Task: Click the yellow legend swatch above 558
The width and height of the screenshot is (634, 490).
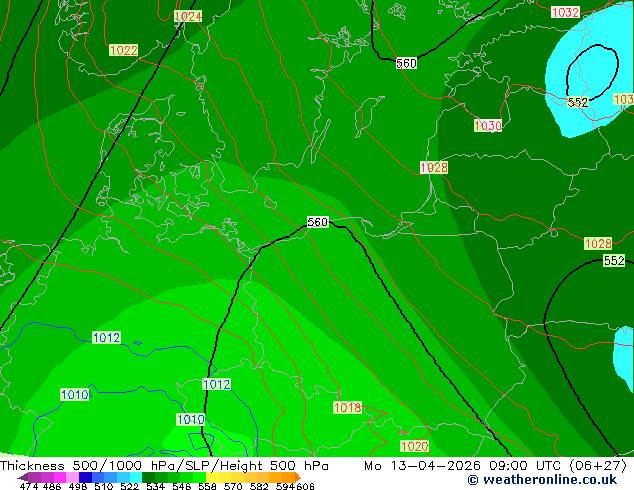Action: click(212, 477)
